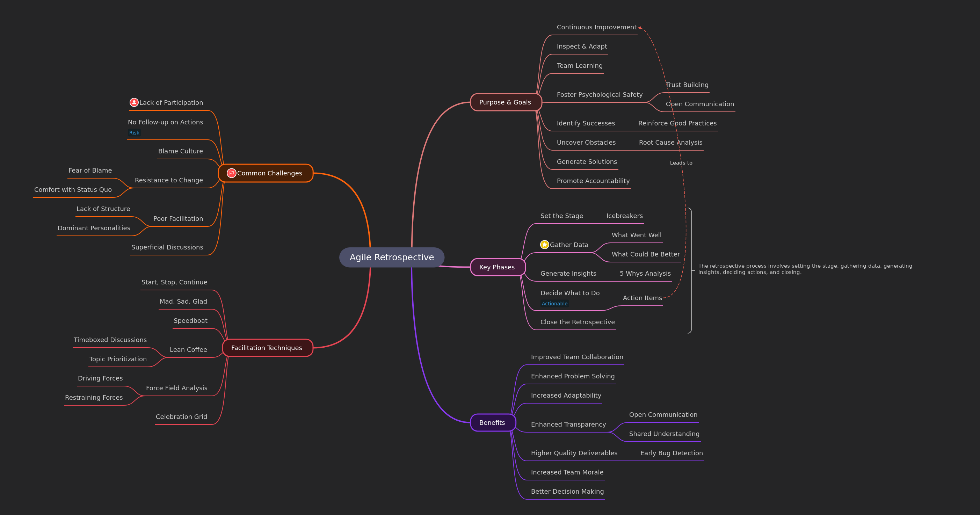
Task: Select the Foster Psychological Safety topic
Action: coord(599,95)
